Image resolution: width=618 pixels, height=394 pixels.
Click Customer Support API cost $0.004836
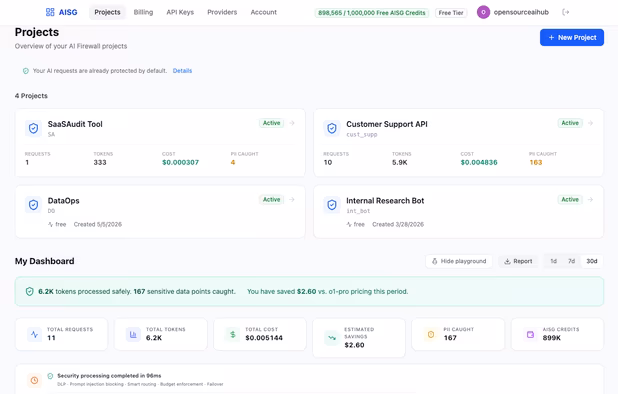click(x=479, y=162)
